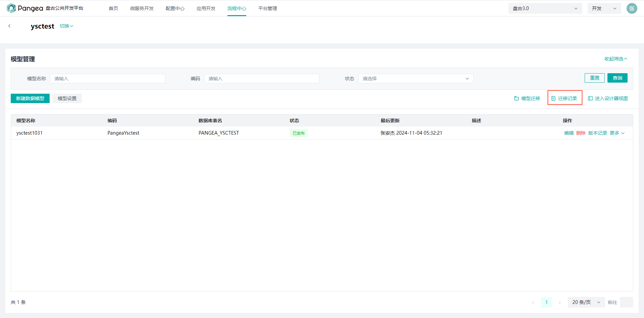Click the 数据库表名 column header
This screenshot has height=318, width=644.
tap(210, 121)
